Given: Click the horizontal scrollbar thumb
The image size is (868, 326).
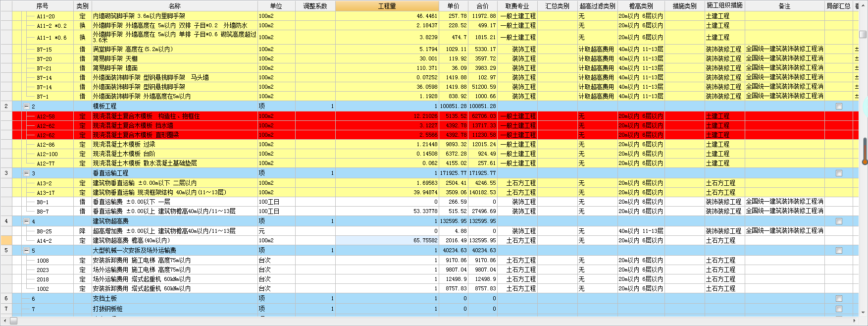Looking at the screenshot, I should coord(13,321).
